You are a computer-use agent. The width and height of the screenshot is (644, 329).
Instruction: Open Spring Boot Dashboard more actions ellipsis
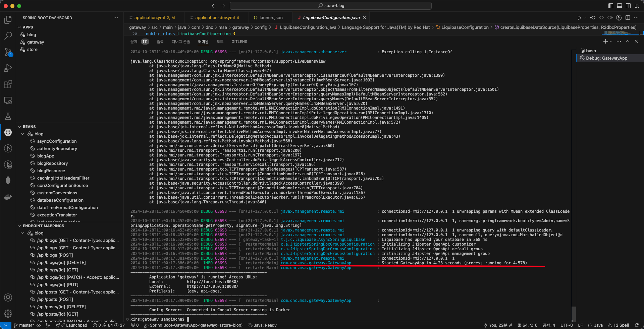pos(116,18)
